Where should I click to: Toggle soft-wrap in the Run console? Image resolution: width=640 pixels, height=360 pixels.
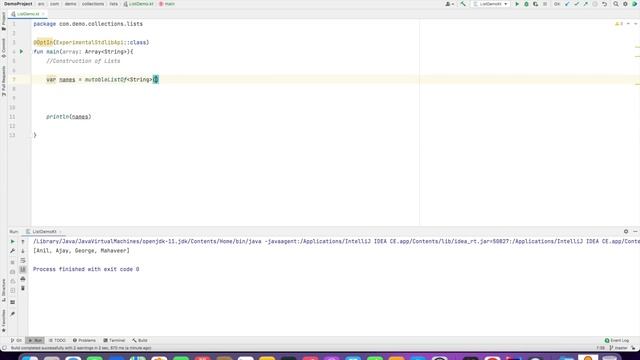click(23, 260)
